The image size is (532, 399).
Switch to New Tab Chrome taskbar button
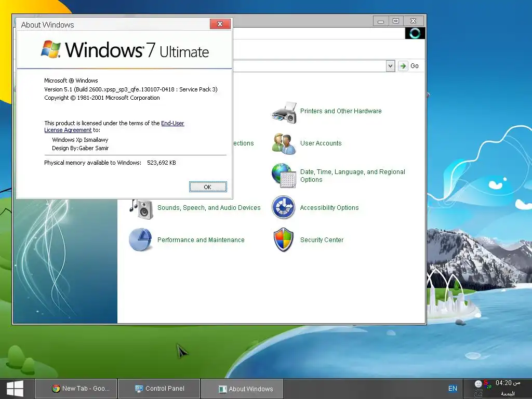(76, 389)
